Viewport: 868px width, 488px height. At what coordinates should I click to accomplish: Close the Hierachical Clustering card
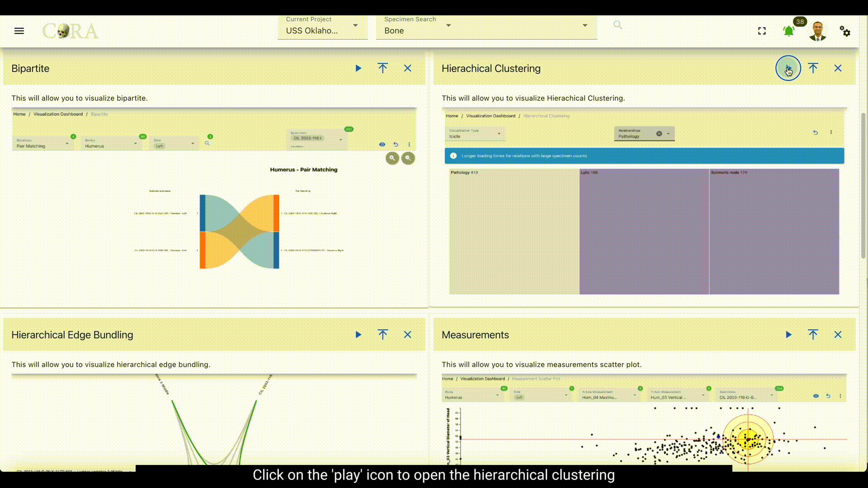tap(838, 68)
